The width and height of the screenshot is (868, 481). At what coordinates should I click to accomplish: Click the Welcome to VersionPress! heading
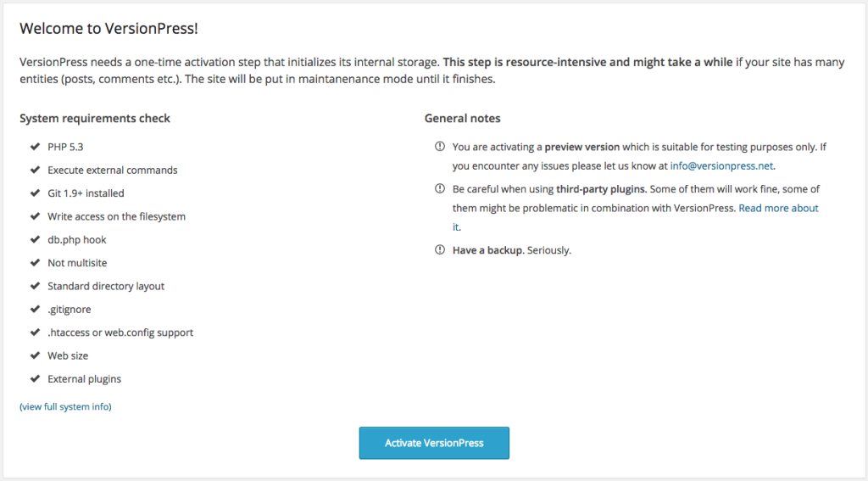(x=108, y=28)
